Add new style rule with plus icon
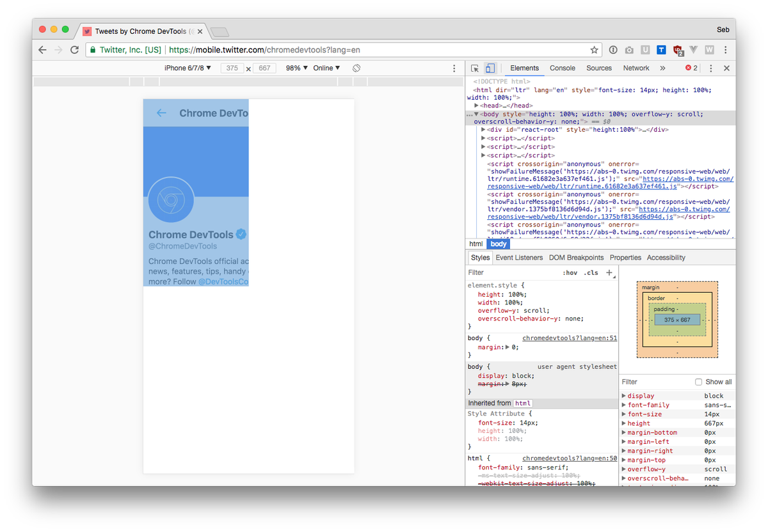 pos(609,272)
